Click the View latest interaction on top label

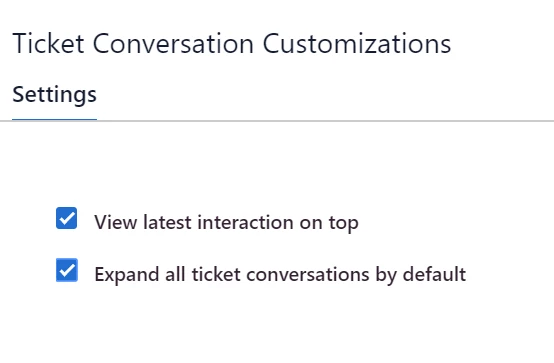click(x=226, y=223)
